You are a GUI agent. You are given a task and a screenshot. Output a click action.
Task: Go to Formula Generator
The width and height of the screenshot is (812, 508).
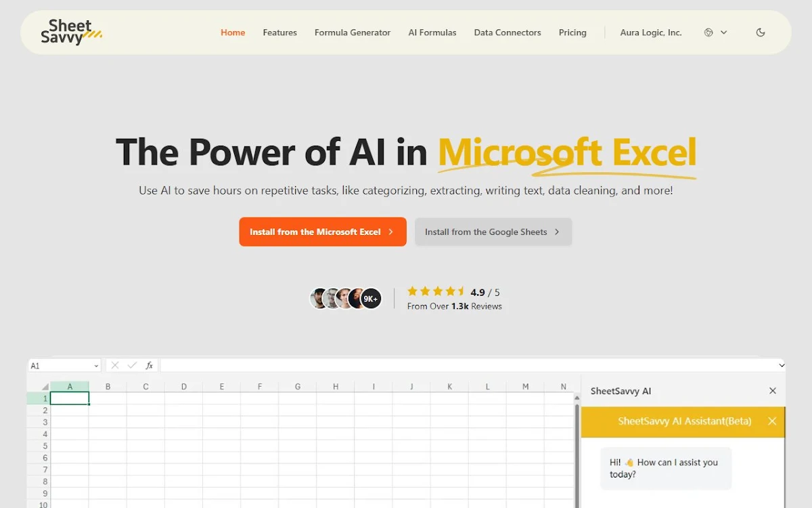353,33
